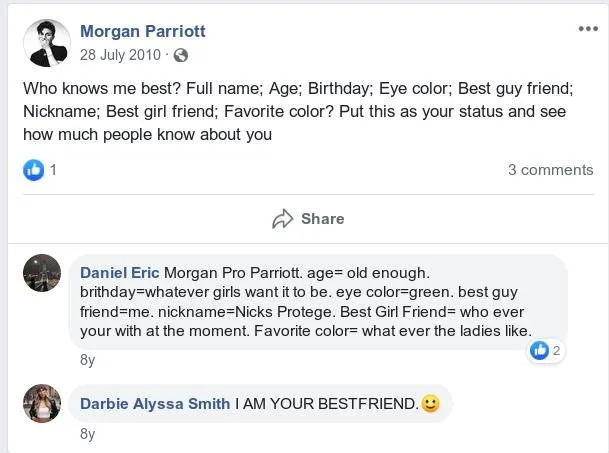Click the 8y timestamp under Daniel's comment
This screenshot has height=453, width=609.
point(88,361)
